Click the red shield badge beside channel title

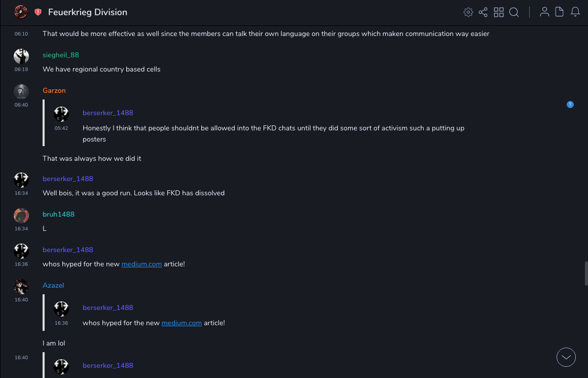click(38, 12)
